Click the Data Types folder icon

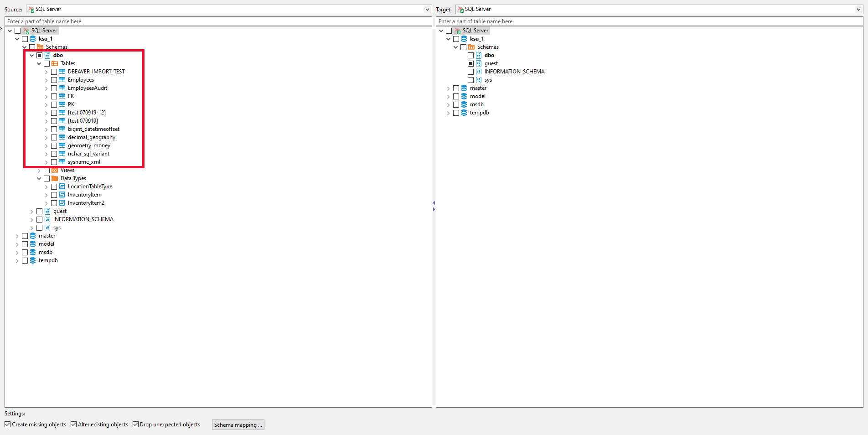pos(54,178)
